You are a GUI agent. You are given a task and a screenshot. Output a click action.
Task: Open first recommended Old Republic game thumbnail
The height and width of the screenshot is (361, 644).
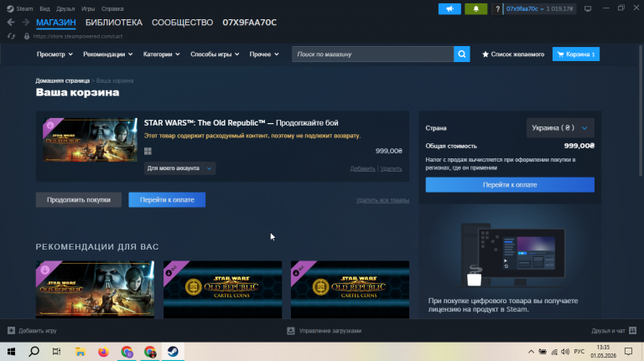tap(95, 290)
